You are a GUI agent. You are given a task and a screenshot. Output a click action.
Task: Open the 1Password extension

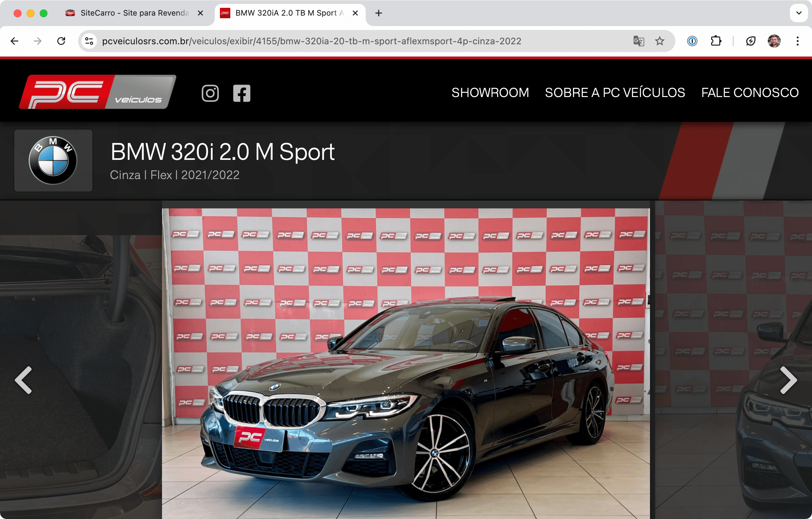pyautogui.click(x=692, y=41)
